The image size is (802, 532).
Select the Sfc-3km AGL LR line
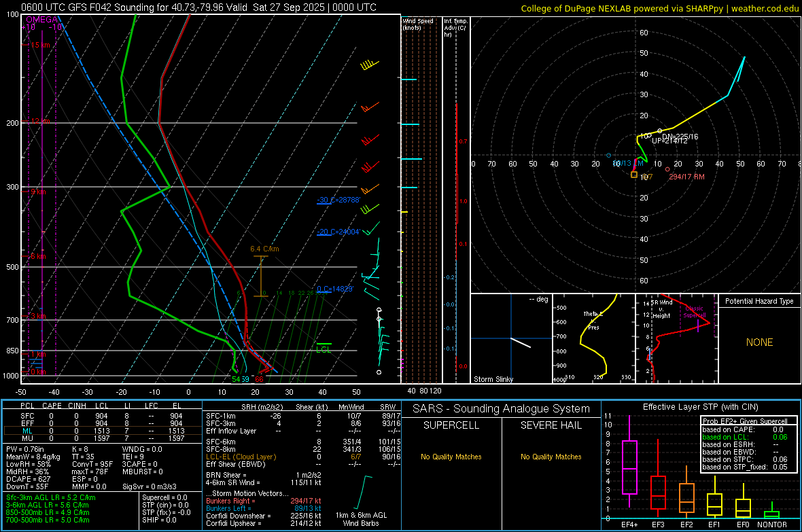pyautogui.click(x=51, y=497)
